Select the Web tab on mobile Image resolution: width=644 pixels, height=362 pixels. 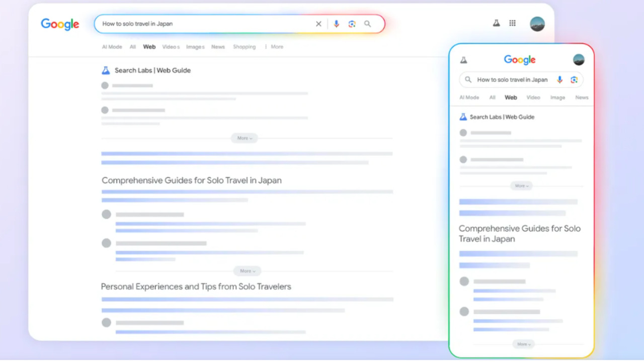point(511,98)
